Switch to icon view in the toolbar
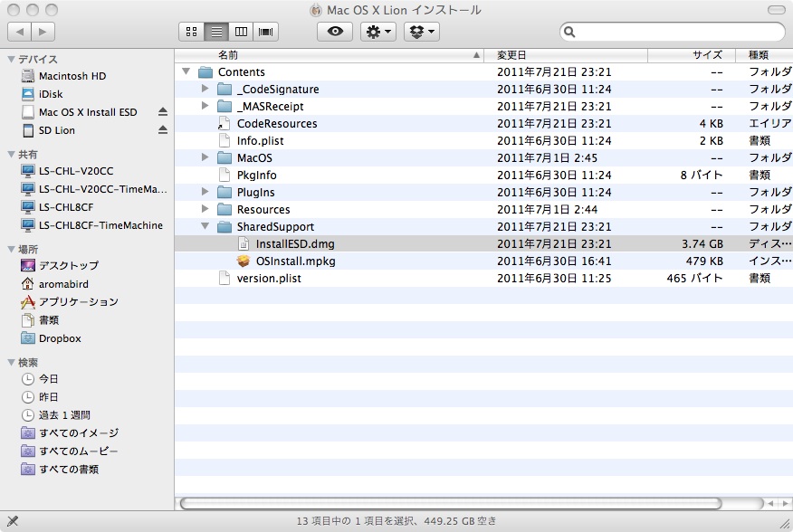 click(191, 32)
